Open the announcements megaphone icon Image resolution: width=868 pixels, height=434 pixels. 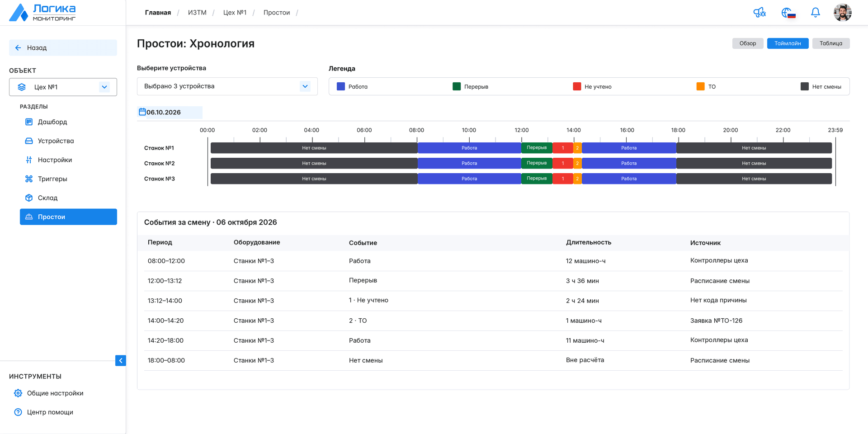click(759, 13)
